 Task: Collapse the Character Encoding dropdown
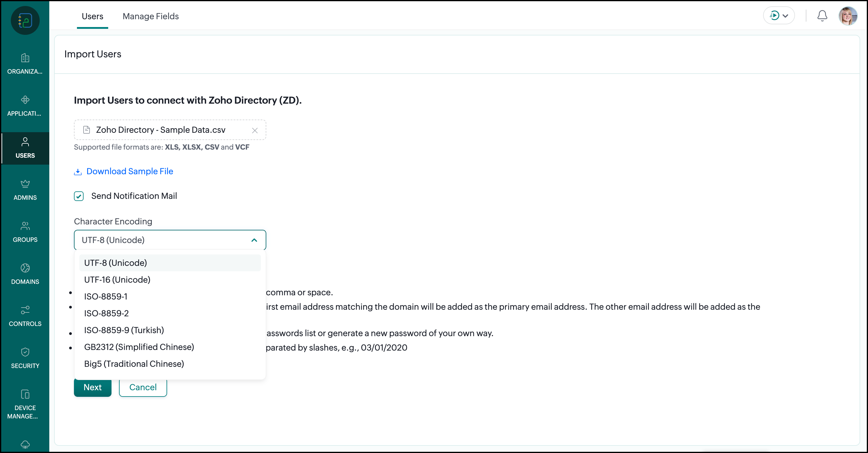254,240
